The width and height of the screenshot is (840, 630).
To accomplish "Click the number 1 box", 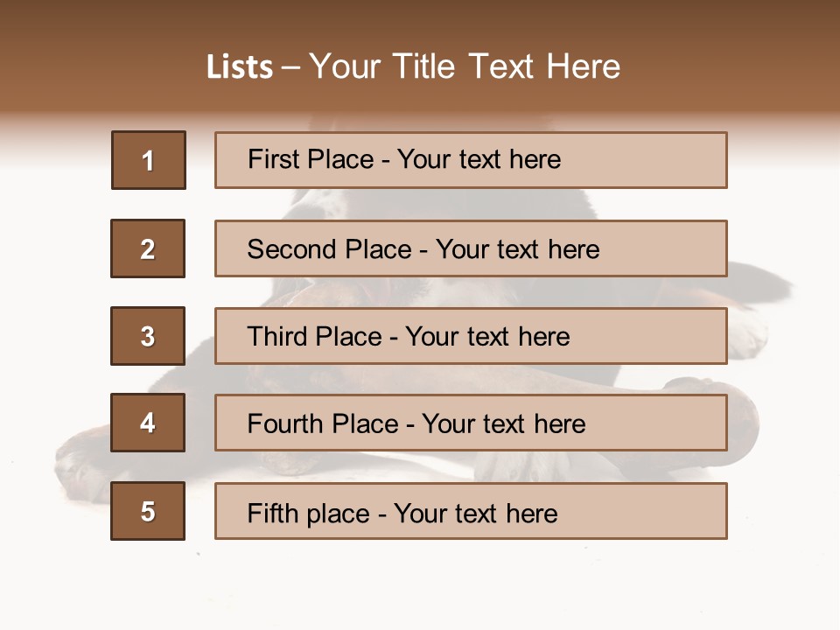I will click(149, 160).
